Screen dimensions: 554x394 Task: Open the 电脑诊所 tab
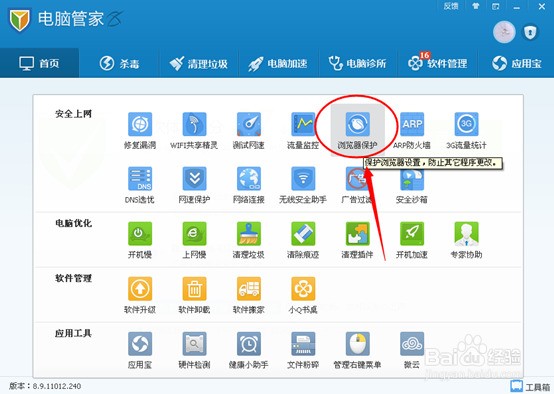(x=358, y=63)
